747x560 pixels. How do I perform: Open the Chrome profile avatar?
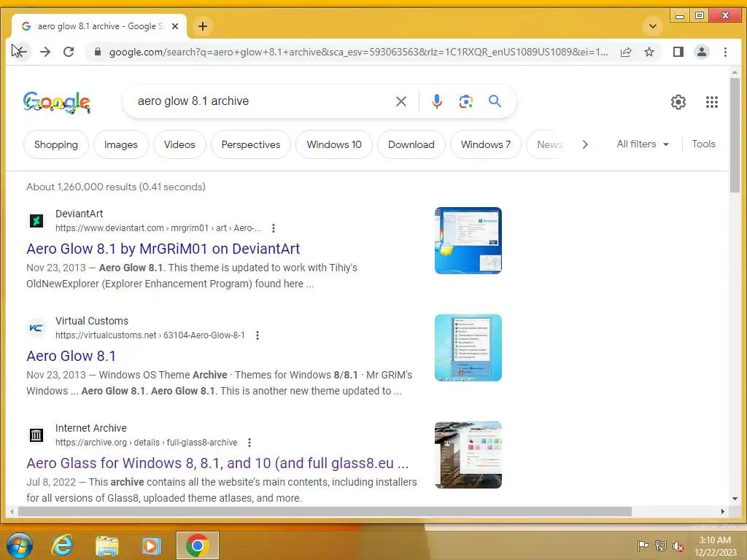(x=702, y=52)
